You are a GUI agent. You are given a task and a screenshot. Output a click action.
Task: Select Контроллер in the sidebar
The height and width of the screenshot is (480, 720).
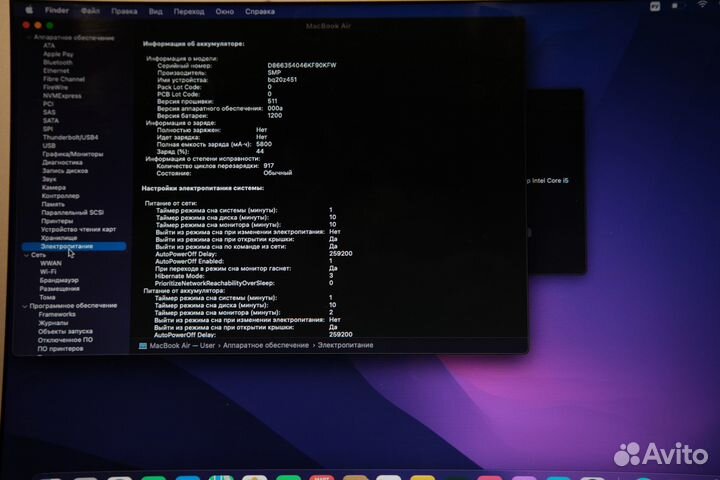[x=61, y=196]
